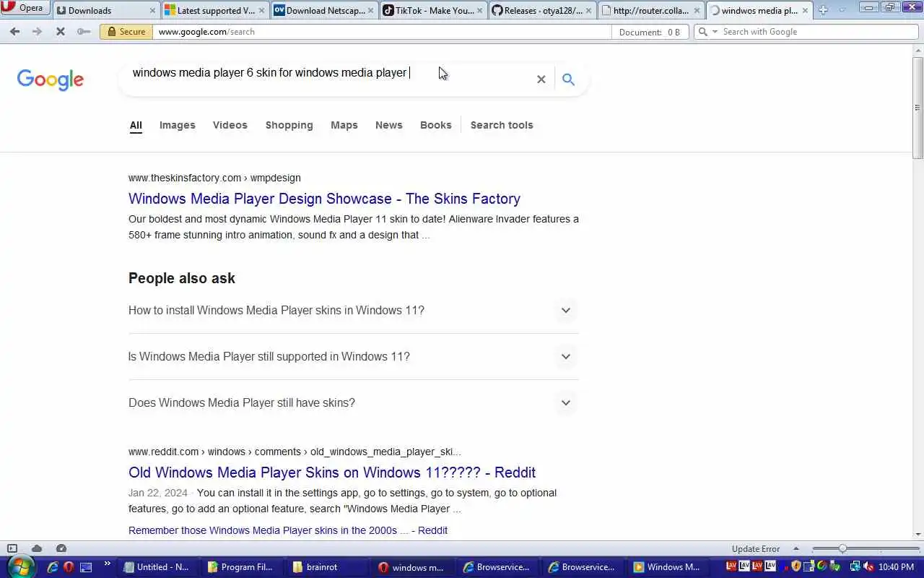
Task: Open windows m... Opera taskbar button
Action: (x=411, y=567)
